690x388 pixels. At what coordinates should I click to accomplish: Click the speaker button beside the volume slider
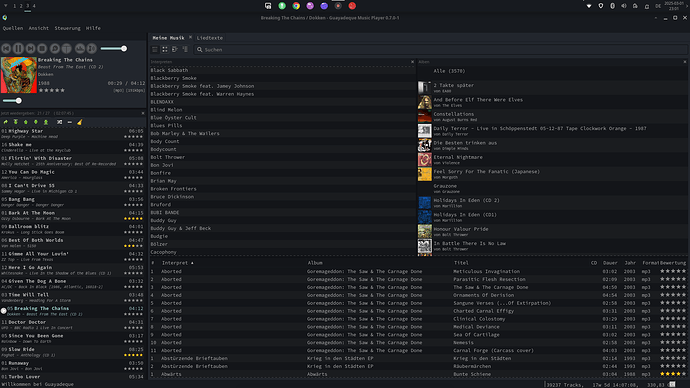(92, 48)
